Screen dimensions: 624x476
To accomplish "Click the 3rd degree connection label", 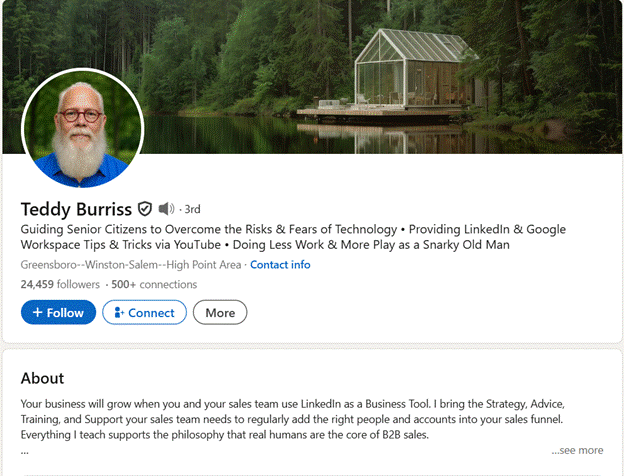I will [x=192, y=209].
